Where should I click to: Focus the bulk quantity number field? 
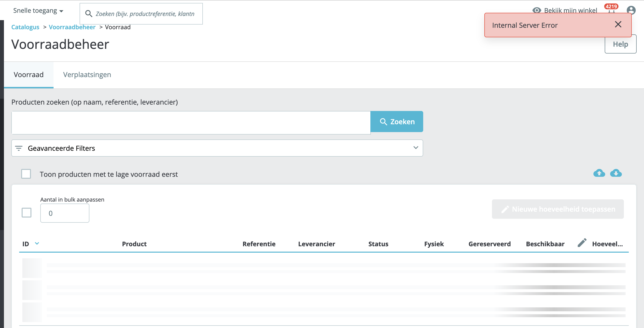click(x=65, y=213)
